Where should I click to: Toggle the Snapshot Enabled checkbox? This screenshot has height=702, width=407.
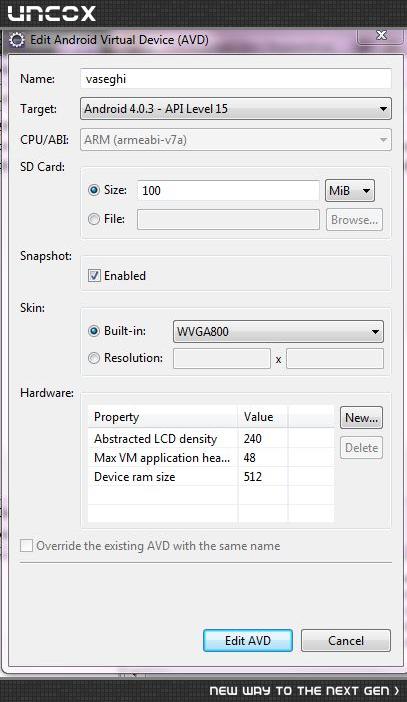pyautogui.click(x=94, y=275)
